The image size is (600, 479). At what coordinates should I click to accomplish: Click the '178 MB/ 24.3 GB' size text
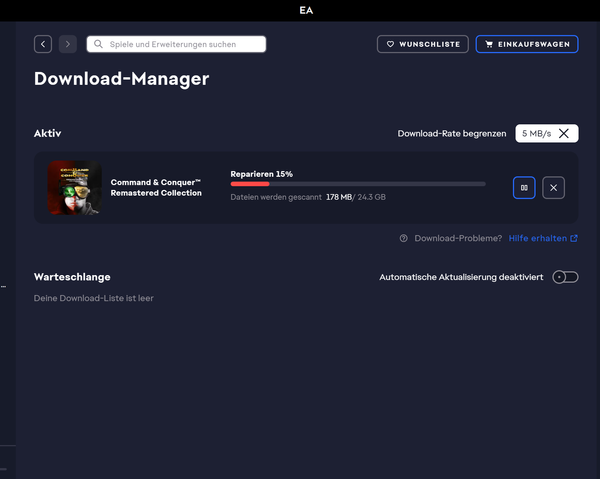355,197
